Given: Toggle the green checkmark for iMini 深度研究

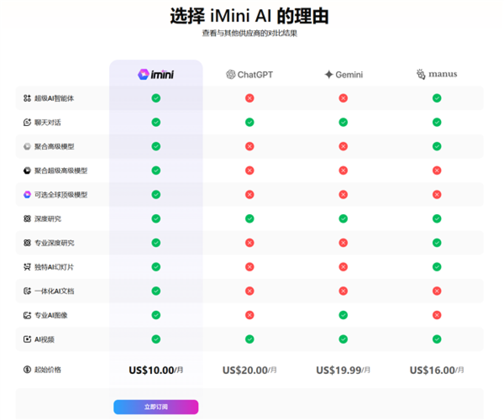Looking at the screenshot, I should (x=155, y=218).
